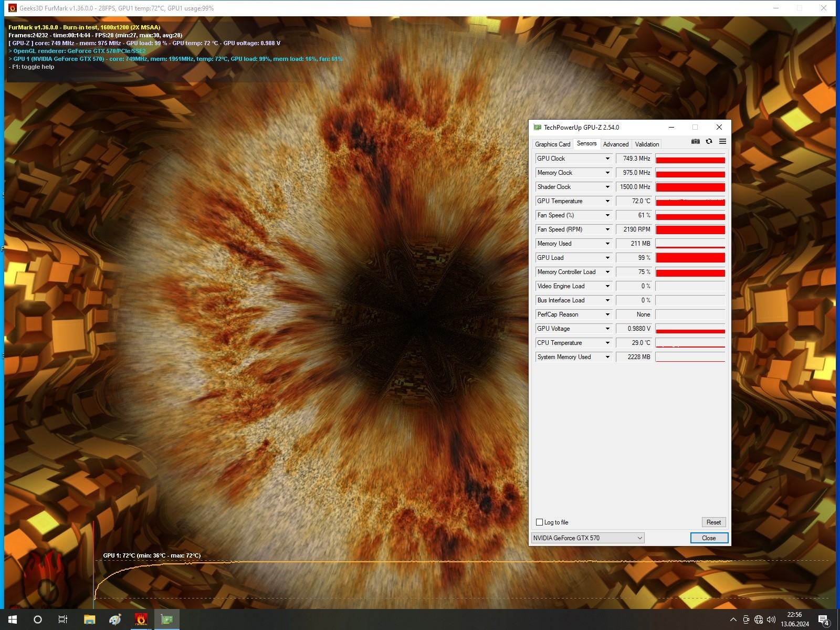Expand the Fan Speed (RPM) sensor dropdown
840x630 pixels.
click(607, 229)
